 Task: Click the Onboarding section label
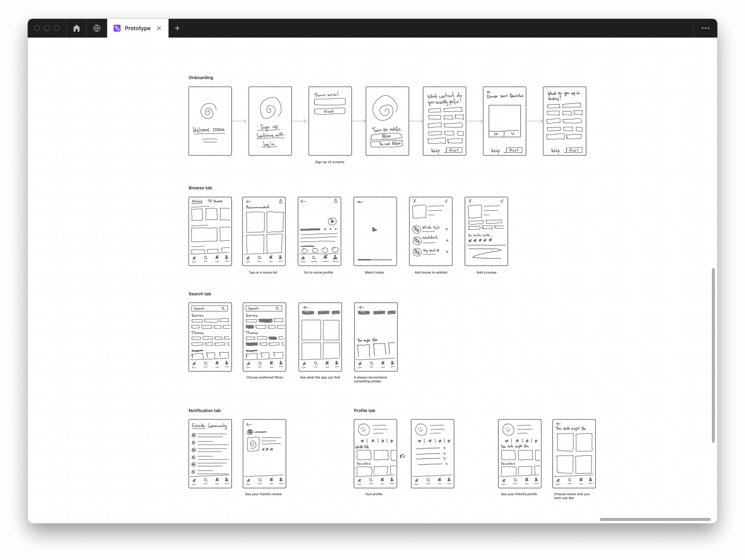coord(201,78)
